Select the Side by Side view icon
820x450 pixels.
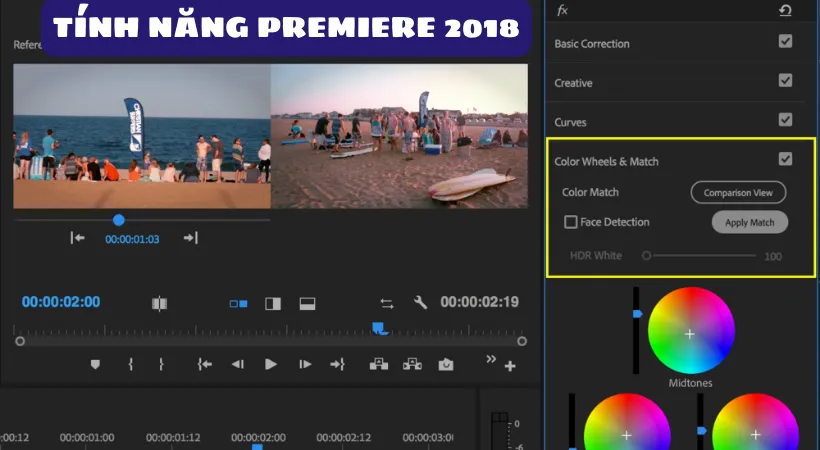[x=238, y=303]
